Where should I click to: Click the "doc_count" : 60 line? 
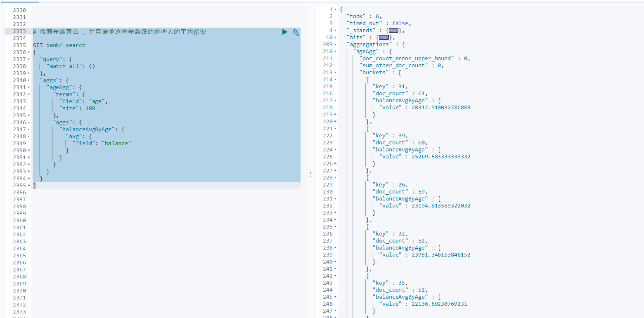click(400, 143)
